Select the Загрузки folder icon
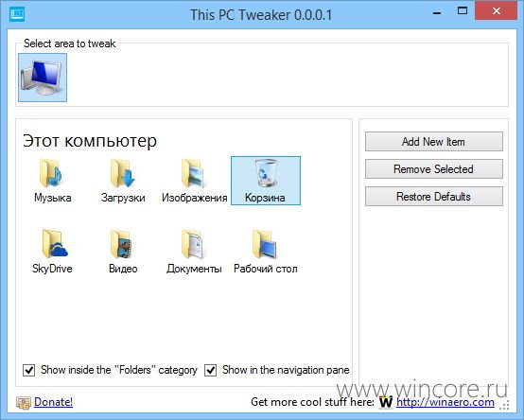 pyautogui.click(x=123, y=174)
